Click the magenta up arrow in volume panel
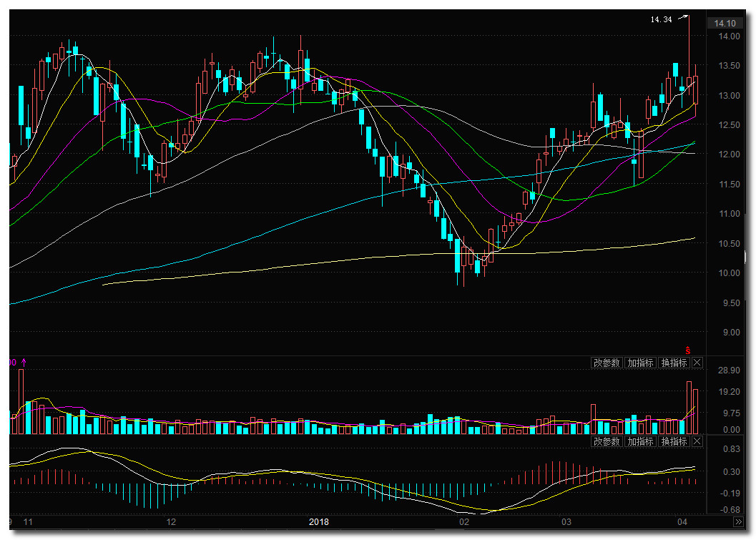Viewport: 756px width, 540px height. tap(23, 363)
